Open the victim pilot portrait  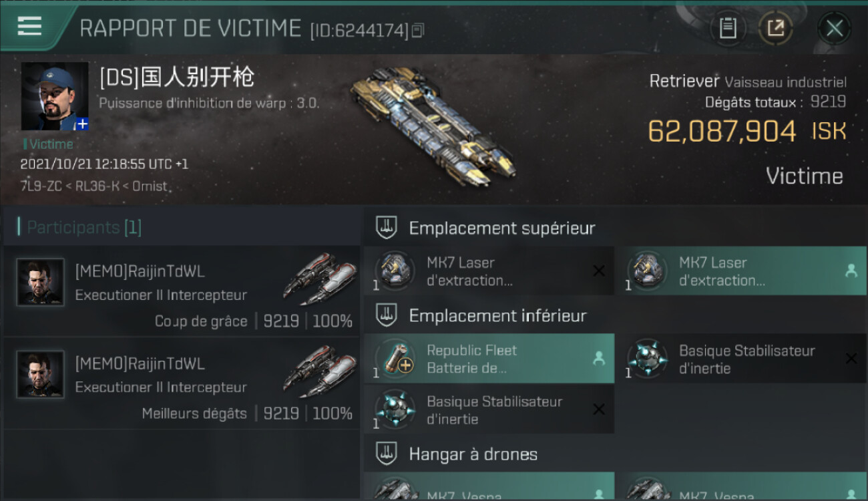(x=55, y=96)
